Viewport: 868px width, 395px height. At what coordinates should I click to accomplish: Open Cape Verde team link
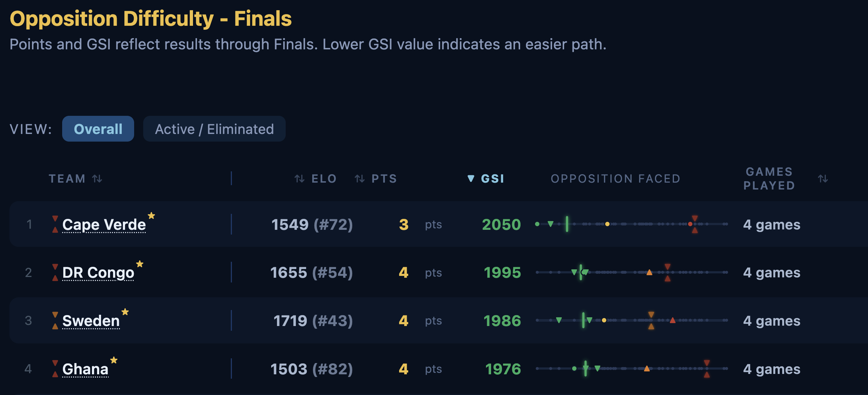tap(104, 225)
